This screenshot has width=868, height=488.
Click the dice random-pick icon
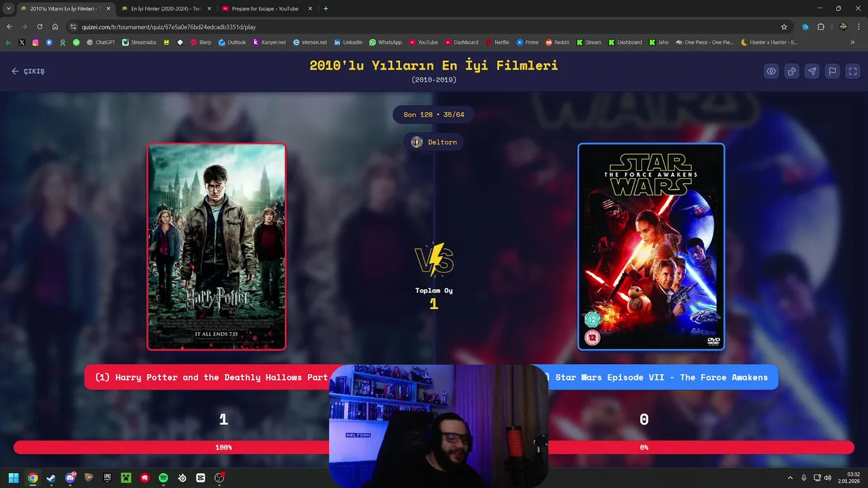pos(791,71)
